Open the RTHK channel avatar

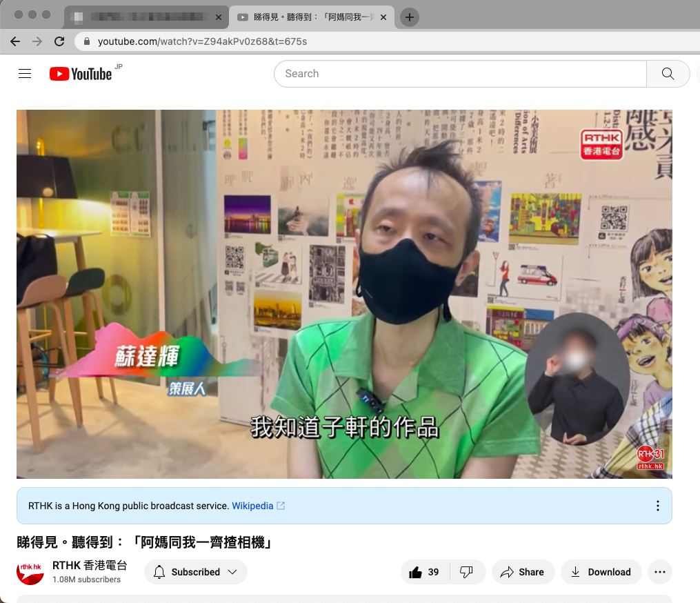[30, 572]
